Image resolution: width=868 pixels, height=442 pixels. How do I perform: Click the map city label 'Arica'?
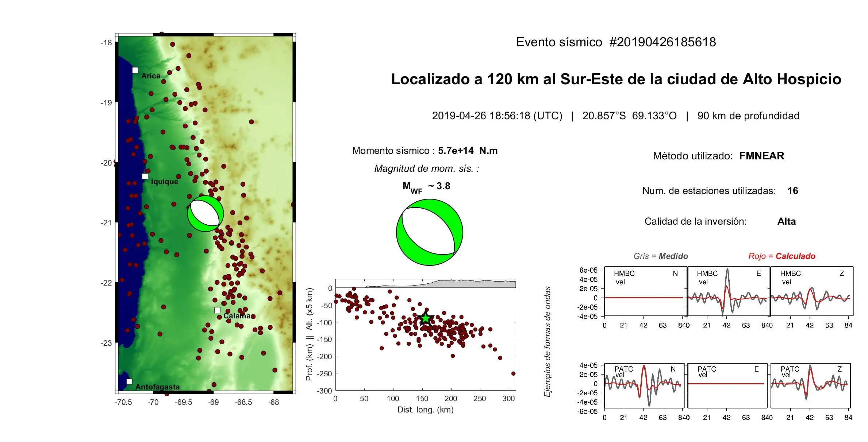coord(151,76)
